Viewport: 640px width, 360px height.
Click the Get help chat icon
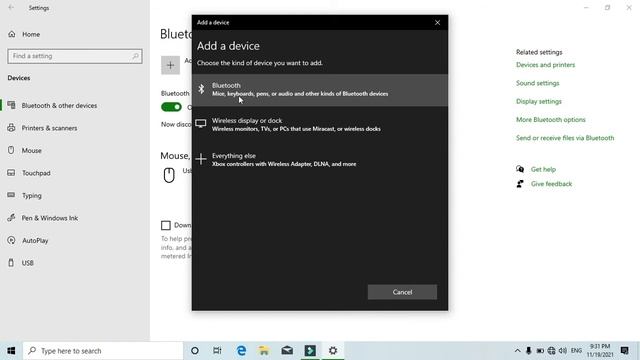click(x=520, y=169)
